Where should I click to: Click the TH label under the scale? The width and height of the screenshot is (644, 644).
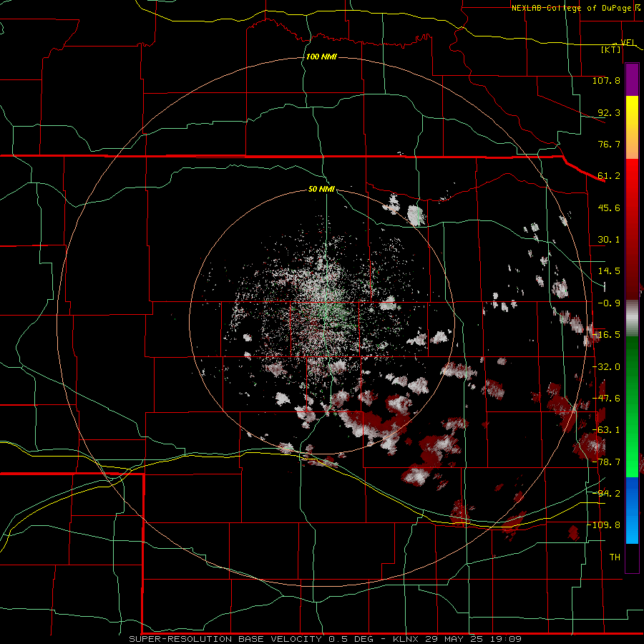615,557
